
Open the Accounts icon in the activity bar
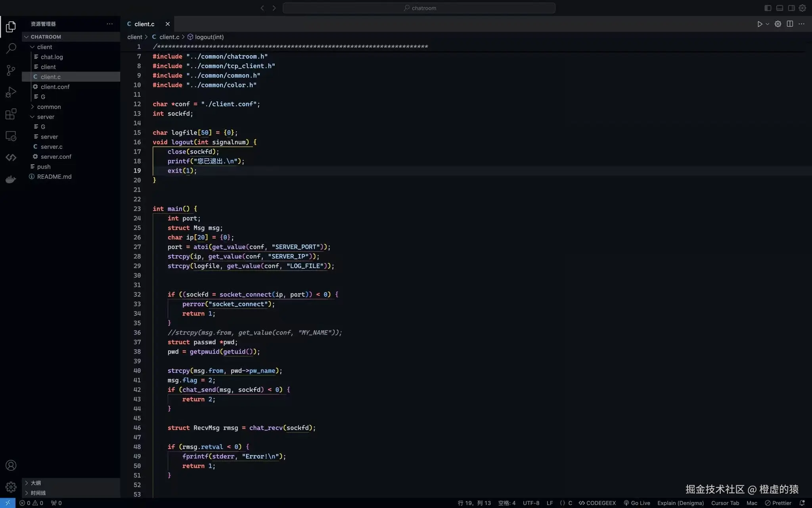click(11, 465)
